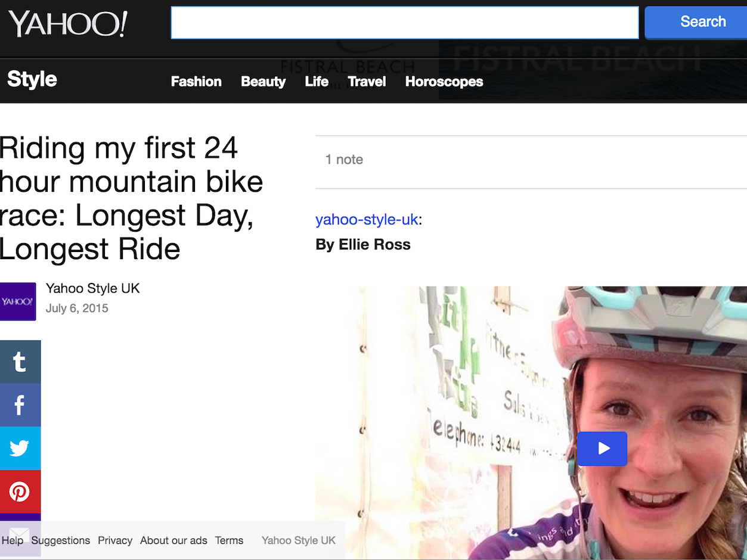Click the cyclist video thumbnail image
This screenshot has width=747, height=560.
point(531,423)
